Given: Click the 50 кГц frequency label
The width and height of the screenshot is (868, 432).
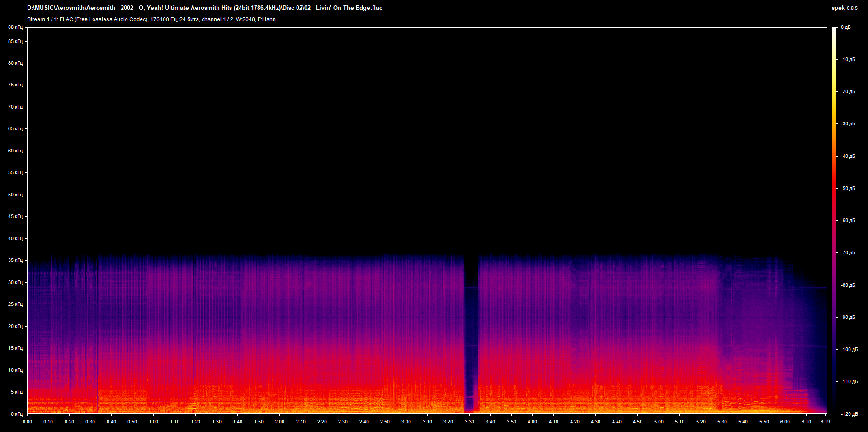Looking at the screenshot, I should 15,195.
